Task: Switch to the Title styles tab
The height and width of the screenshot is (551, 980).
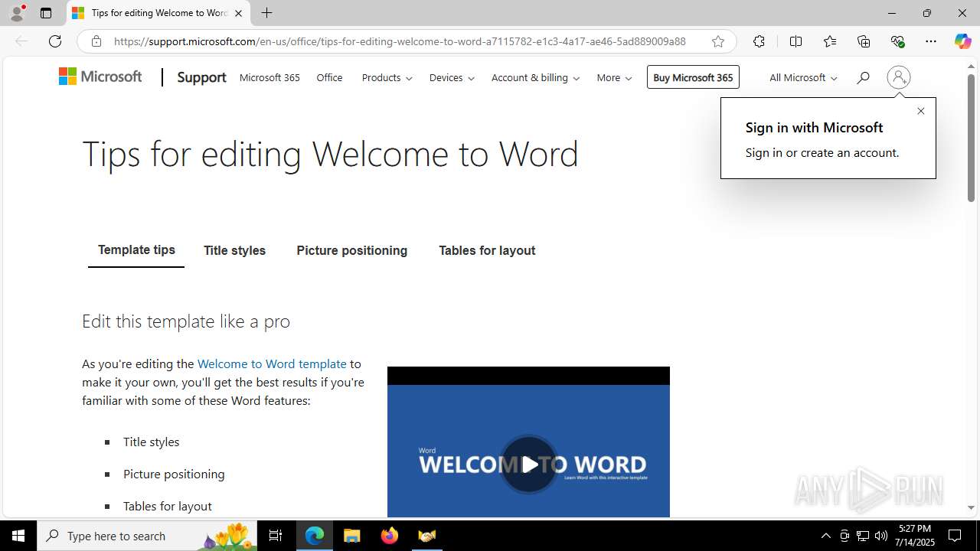Action: pos(234,250)
